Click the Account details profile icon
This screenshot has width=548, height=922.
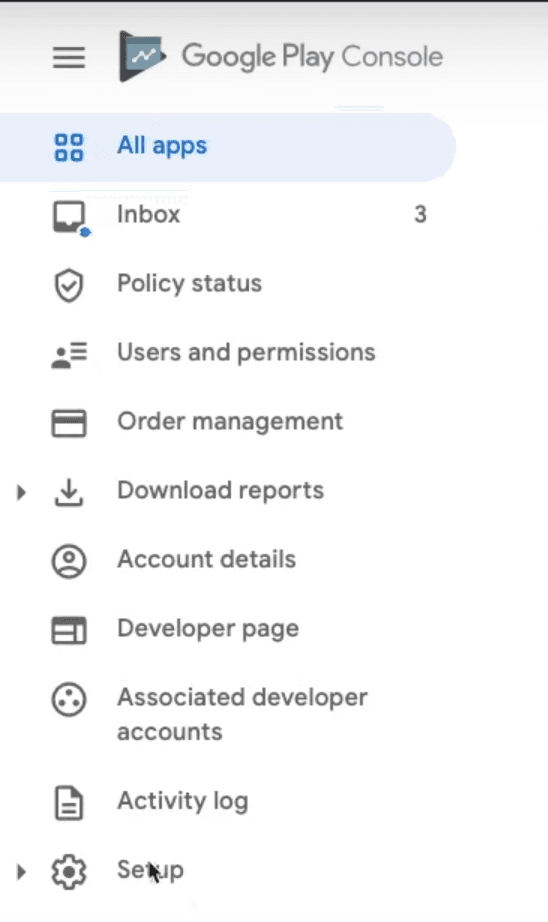[69, 561]
